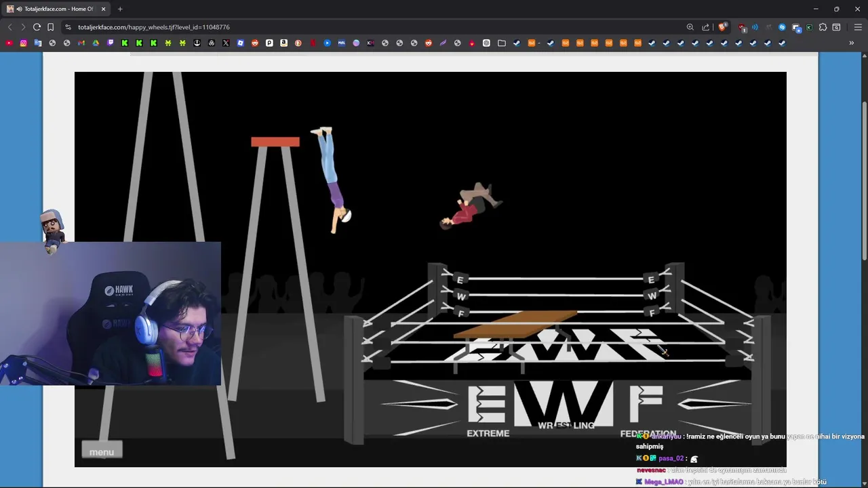
Task: Open the purple feather bookmark icon
Action: (443, 43)
